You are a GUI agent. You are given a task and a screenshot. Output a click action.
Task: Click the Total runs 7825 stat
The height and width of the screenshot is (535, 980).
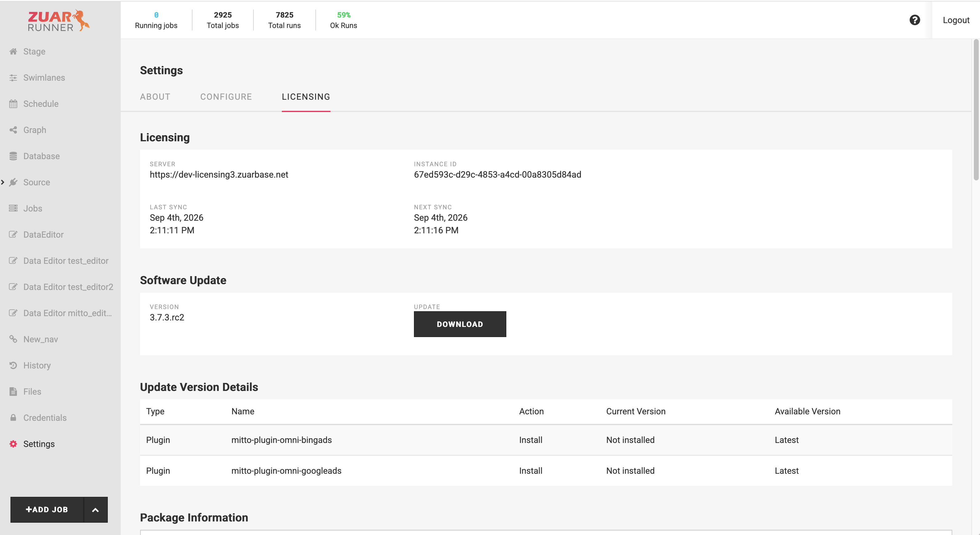tap(284, 20)
